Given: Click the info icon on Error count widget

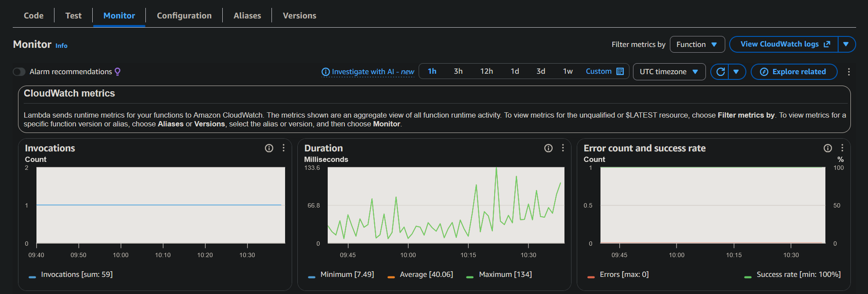Looking at the screenshot, I should pyautogui.click(x=828, y=148).
